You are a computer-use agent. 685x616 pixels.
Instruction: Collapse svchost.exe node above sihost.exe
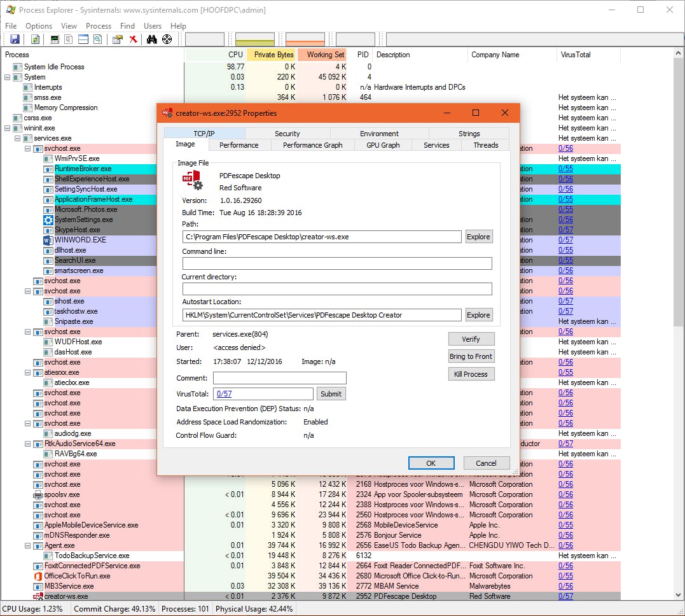tap(27, 291)
